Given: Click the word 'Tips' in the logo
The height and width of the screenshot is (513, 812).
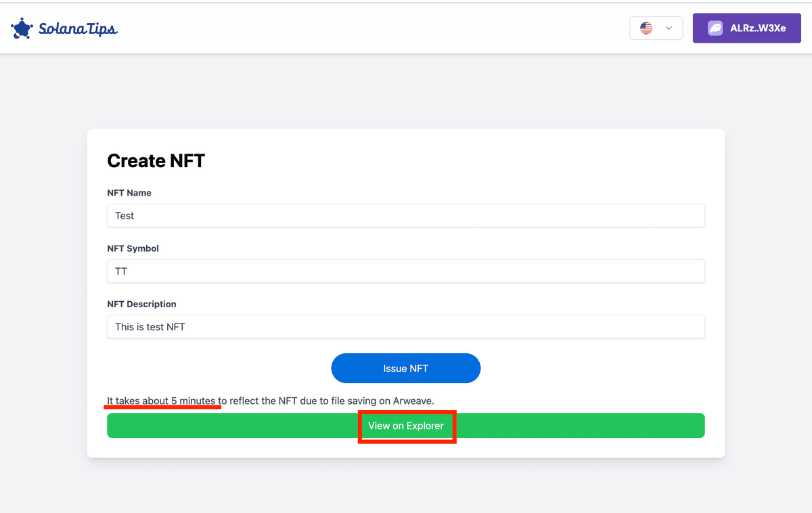Looking at the screenshot, I should point(102,29).
